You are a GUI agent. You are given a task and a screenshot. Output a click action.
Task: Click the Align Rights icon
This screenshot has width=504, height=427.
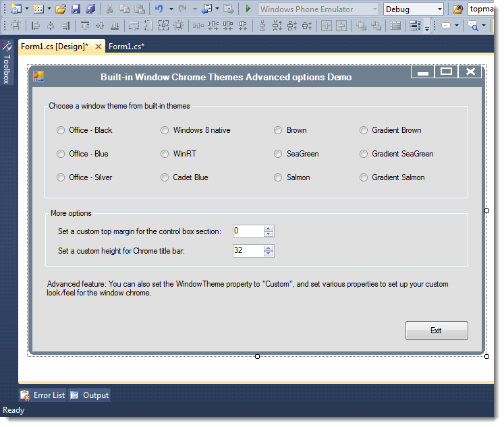click(x=65, y=25)
